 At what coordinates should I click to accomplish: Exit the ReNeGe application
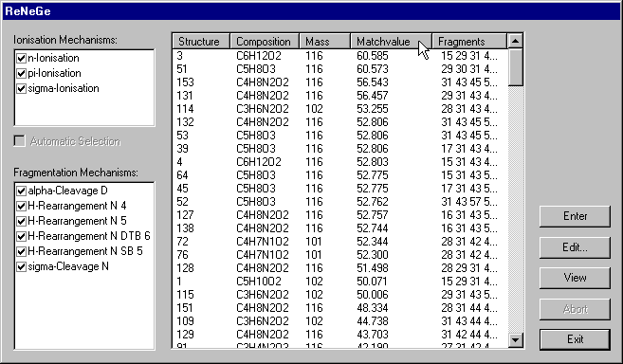click(x=575, y=339)
